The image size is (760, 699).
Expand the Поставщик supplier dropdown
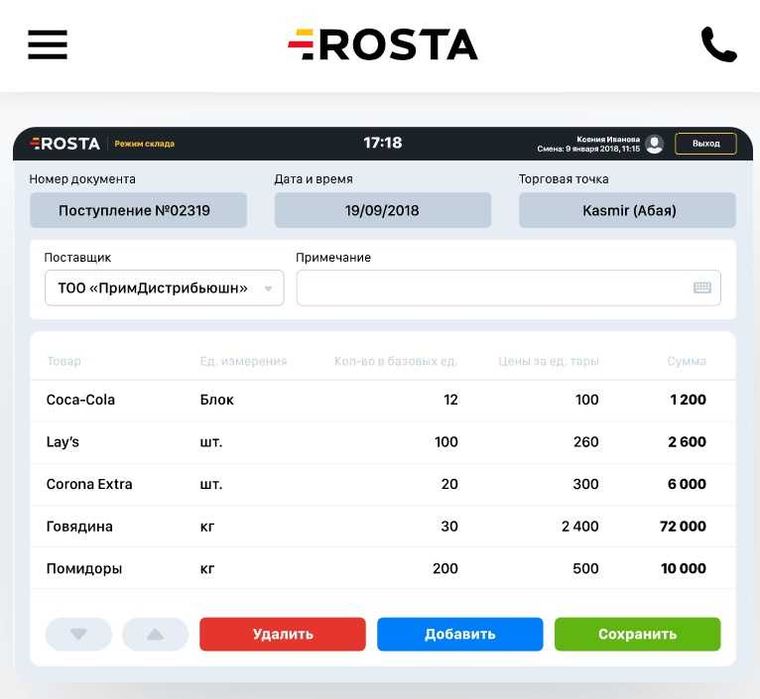[164, 288]
